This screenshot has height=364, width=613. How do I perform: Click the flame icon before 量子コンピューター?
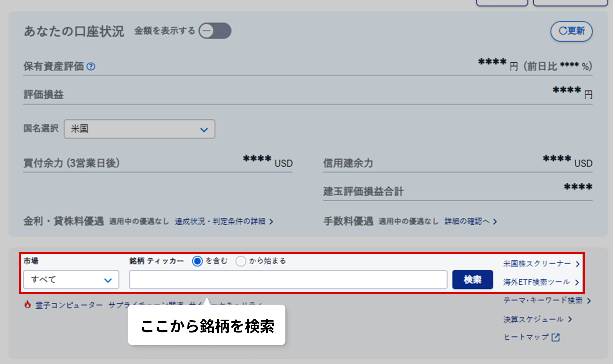28,304
